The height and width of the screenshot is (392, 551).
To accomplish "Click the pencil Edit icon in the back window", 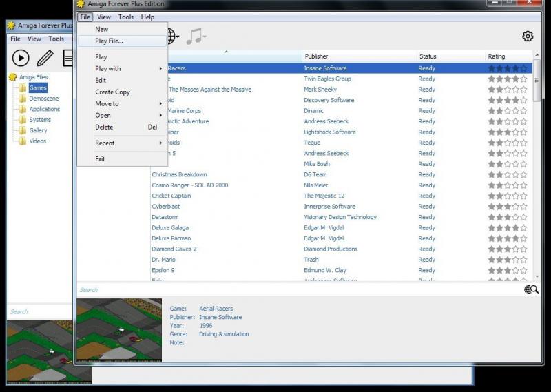I will click(45, 58).
